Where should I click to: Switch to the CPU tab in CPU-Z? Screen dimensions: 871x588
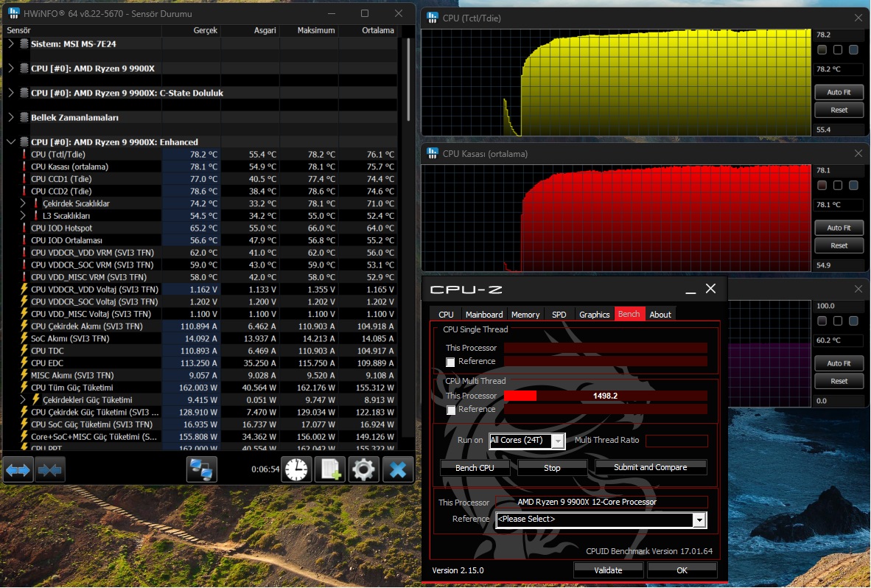[x=446, y=315]
